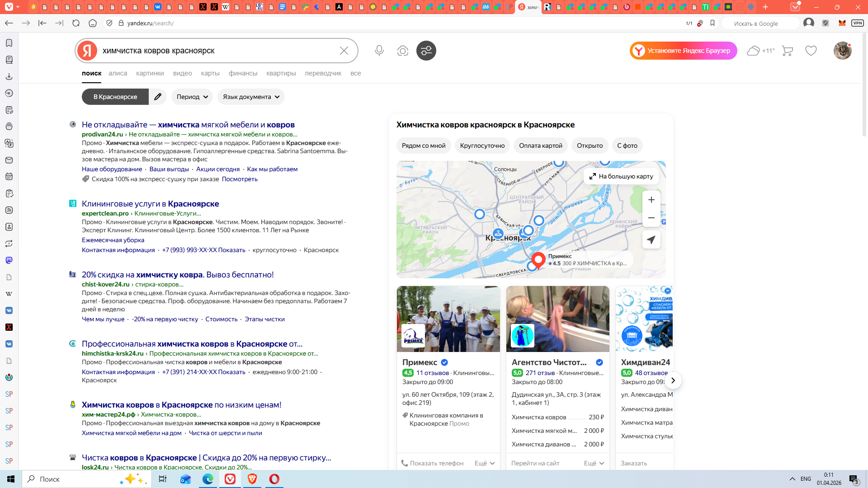The height and width of the screenshot is (488, 868).
Task: Edit region with pencil icon
Action: pos(158,97)
